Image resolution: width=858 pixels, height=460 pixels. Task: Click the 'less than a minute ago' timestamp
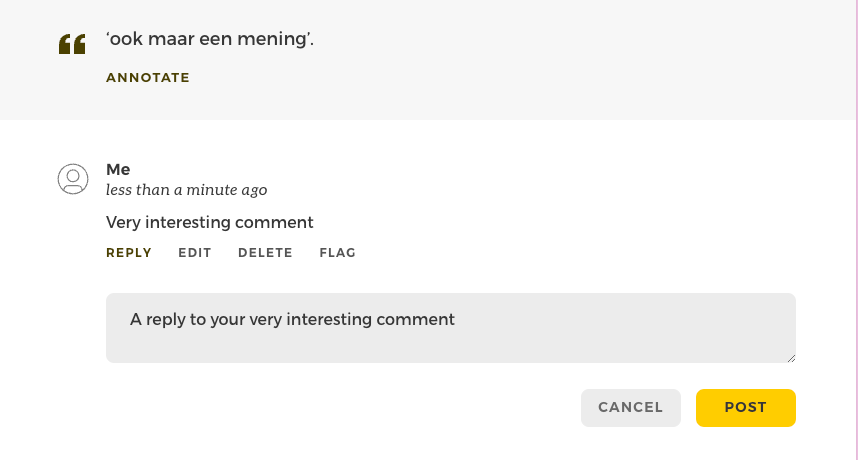tap(187, 190)
